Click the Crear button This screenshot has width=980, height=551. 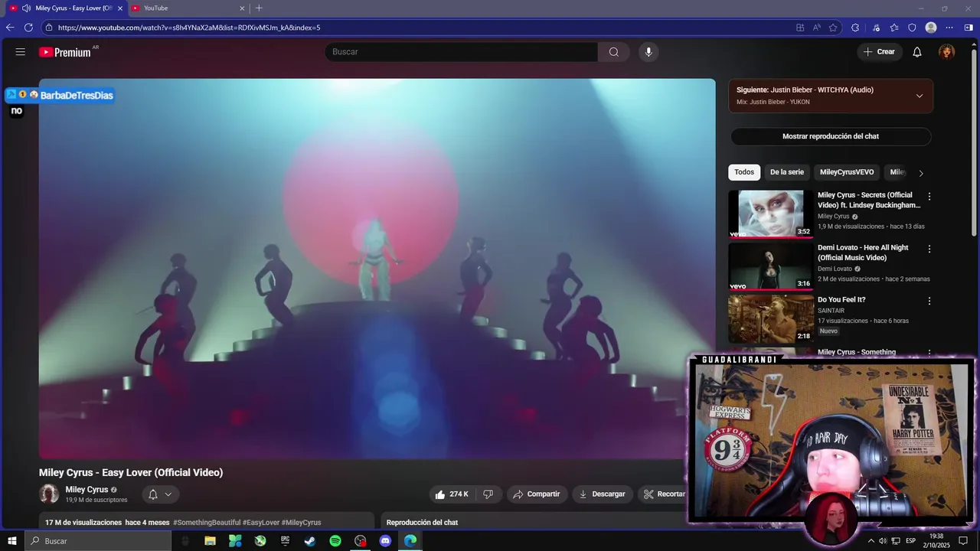click(879, 52)
